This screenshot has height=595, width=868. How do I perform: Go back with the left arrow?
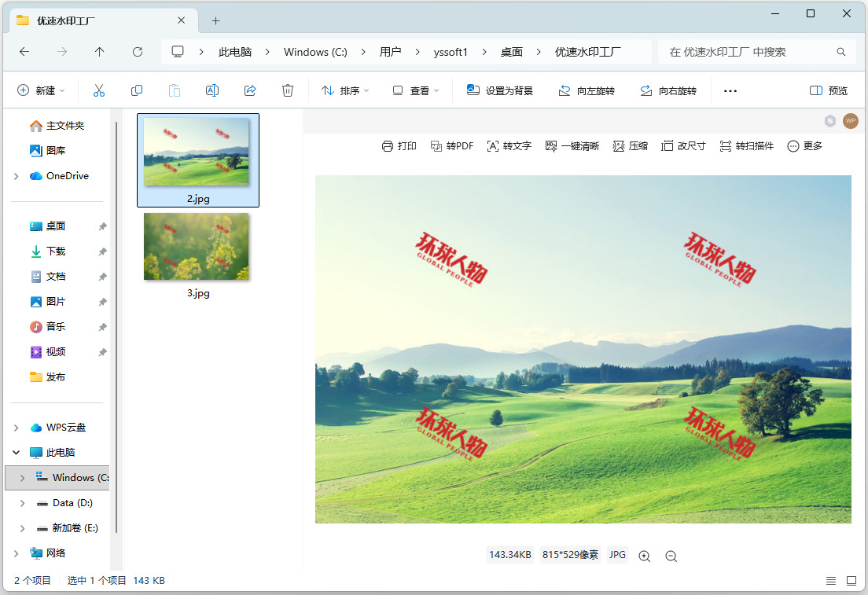point(24,52)
